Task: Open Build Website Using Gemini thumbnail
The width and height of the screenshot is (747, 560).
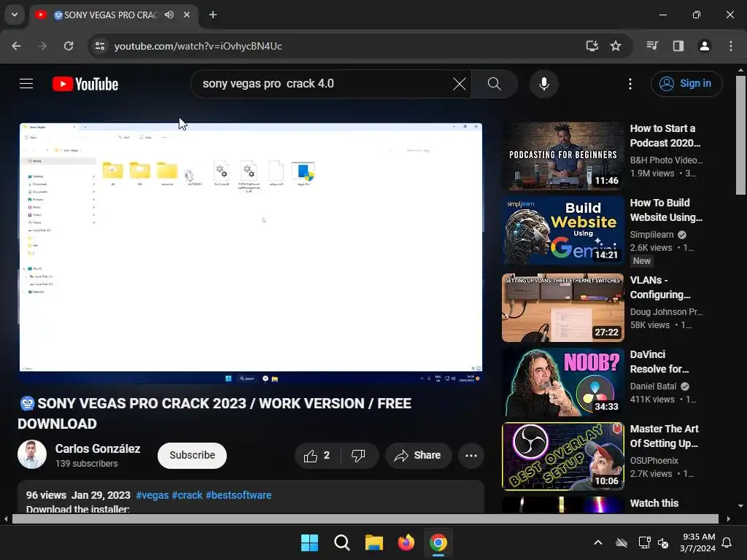Action: pyautogui.click(x=562, y=230)
